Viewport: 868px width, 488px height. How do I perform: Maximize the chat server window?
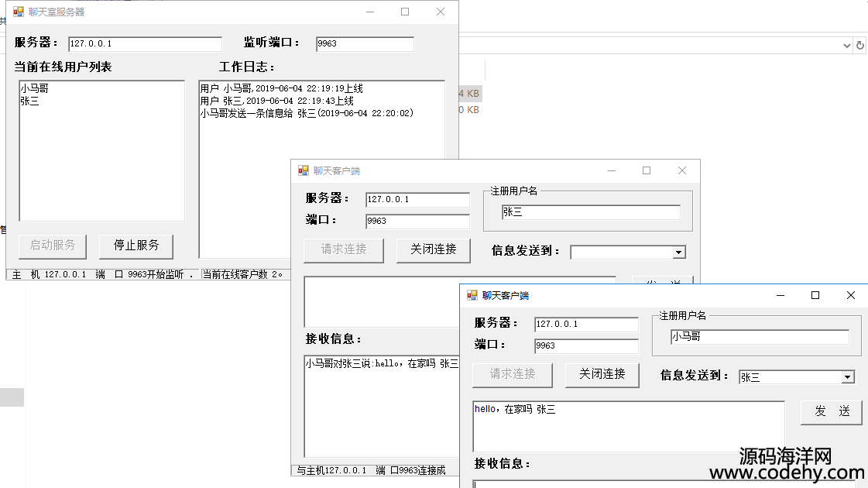404,12
